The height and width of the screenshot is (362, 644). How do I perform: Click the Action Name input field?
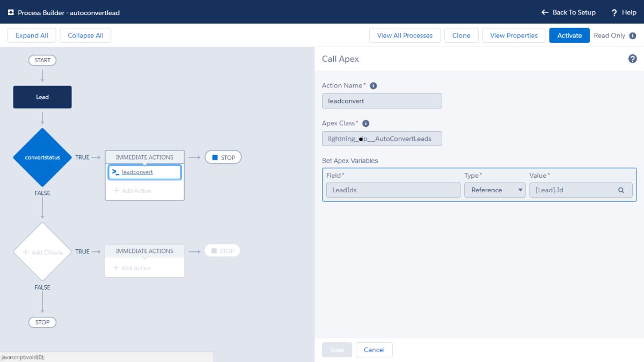382,101
